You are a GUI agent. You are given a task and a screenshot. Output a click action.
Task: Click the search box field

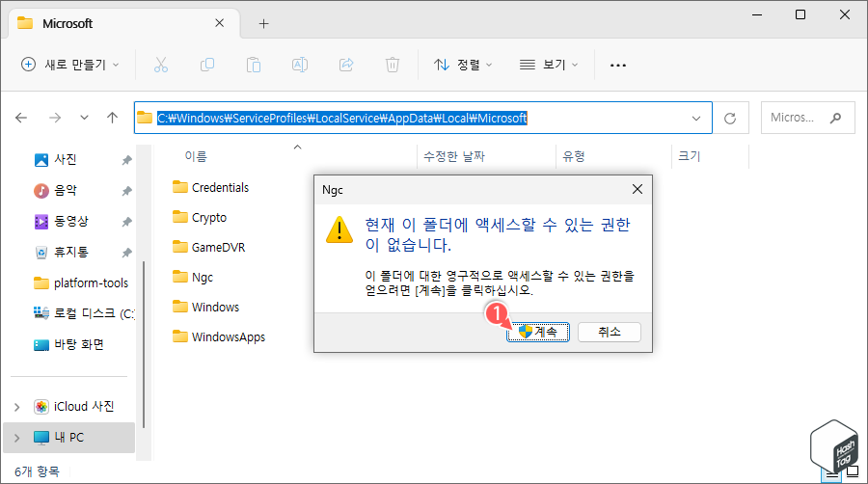click(x=807, y=118)
